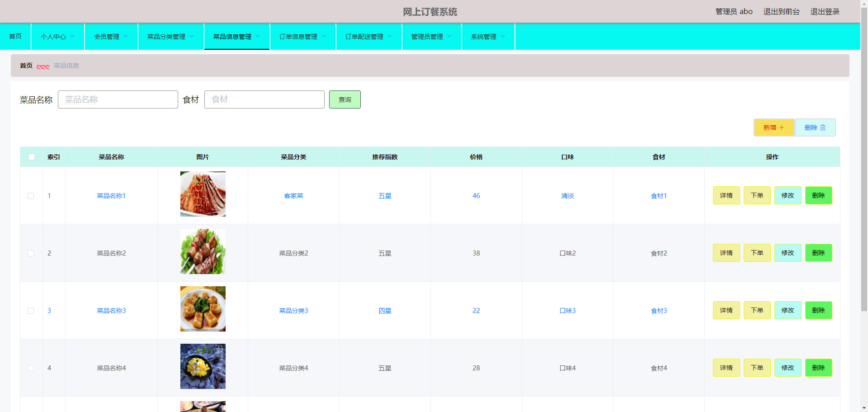
Task: Open dish image thumbnail for 菜品名称1
Action: (x=203, y=194)
